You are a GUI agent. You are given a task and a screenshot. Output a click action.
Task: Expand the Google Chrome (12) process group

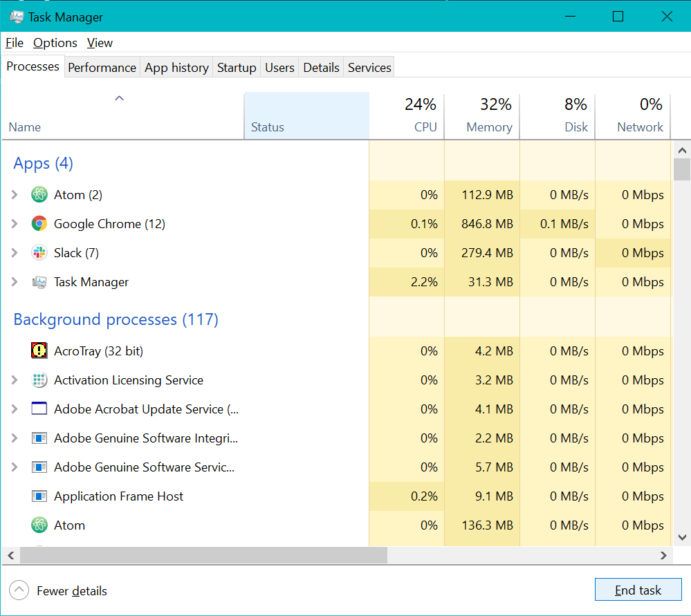click(15, 224)
